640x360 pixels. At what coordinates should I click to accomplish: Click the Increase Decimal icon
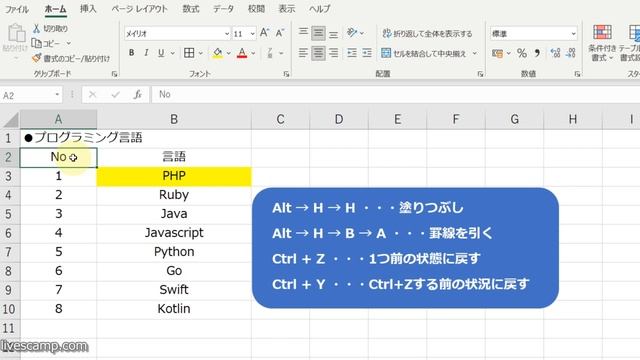[555, 53]
